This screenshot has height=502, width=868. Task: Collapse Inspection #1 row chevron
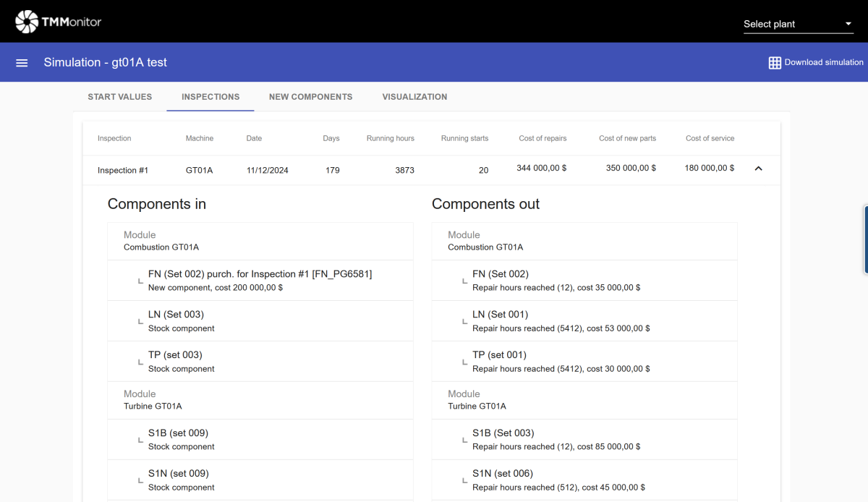tap(758, 169)
